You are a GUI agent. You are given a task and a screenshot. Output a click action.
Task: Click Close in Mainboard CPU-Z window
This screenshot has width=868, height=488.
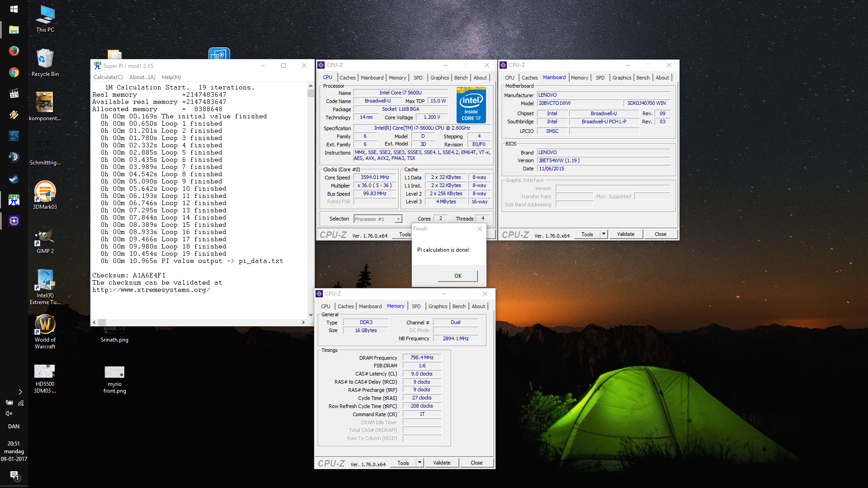(x=660, y=234)
